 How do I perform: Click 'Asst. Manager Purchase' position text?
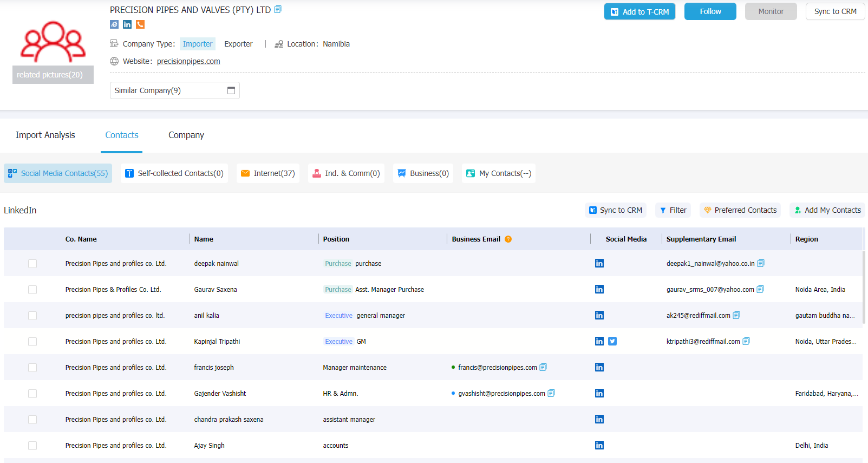tap(389, 290)
